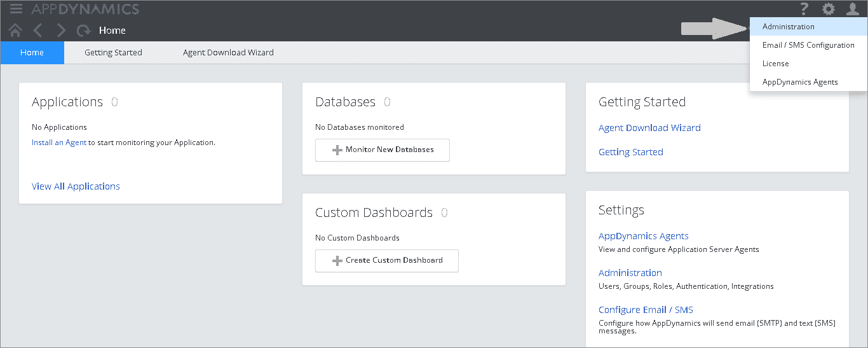This screenshot has width=868, height=348.
Task: Click the Applications card heading
Action: tap(67, 102)
